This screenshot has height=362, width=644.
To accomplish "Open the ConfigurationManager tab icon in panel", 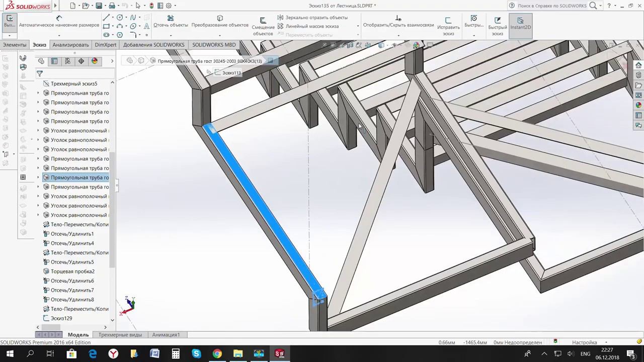I will pos(67,61).
